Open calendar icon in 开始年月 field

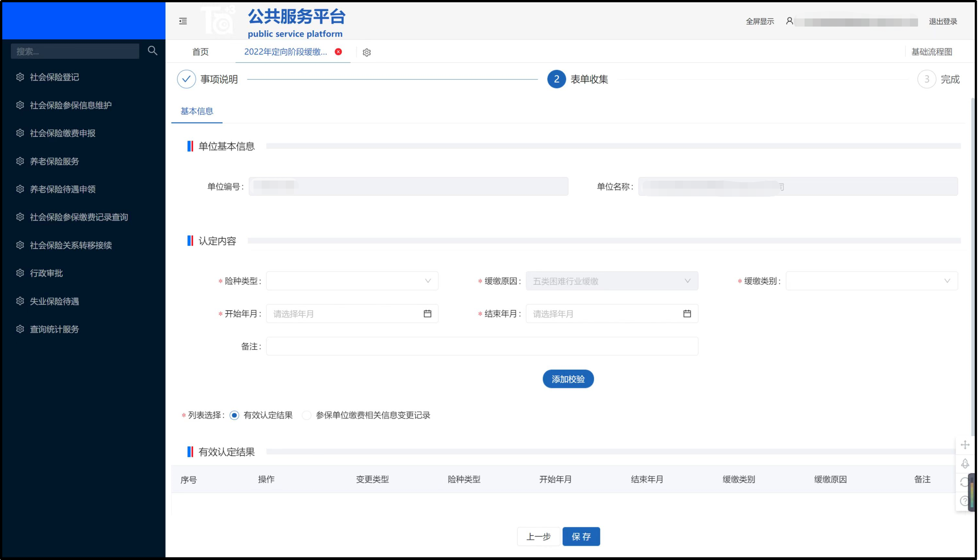[x=427, y=313]
